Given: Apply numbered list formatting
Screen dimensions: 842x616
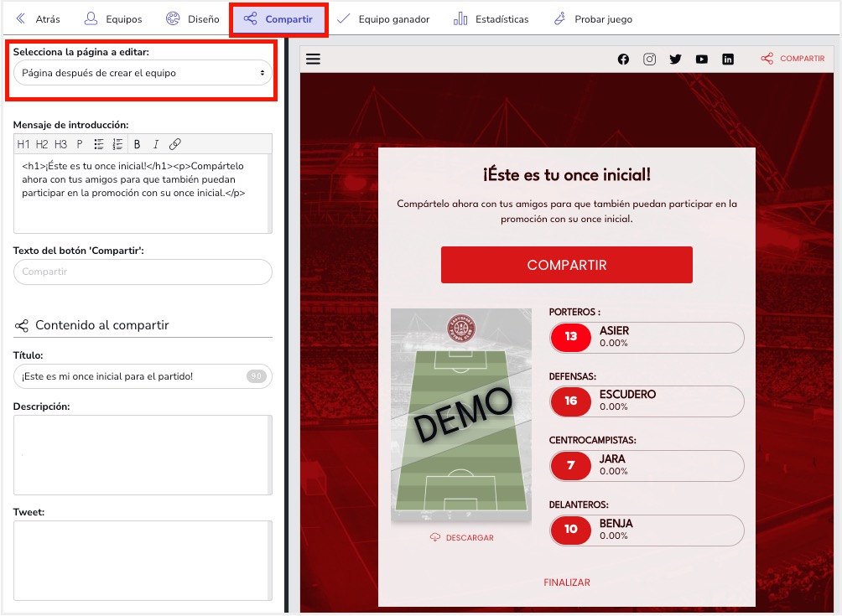Looking at the screenshot, I should [117, 144].
